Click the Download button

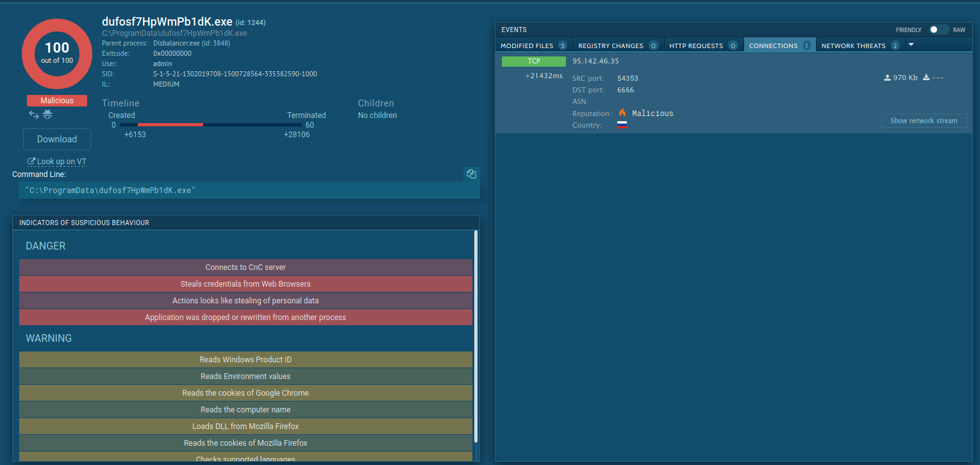click(57, 139)
